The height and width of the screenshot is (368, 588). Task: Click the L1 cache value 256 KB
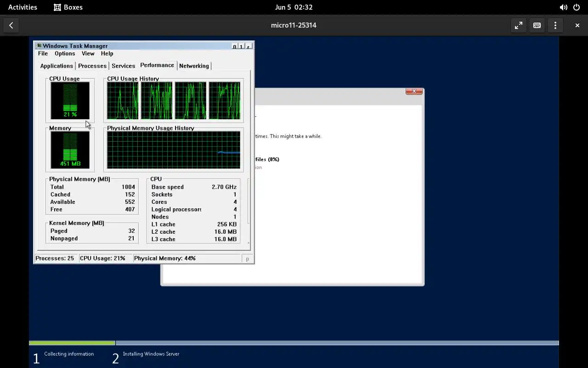227,224
